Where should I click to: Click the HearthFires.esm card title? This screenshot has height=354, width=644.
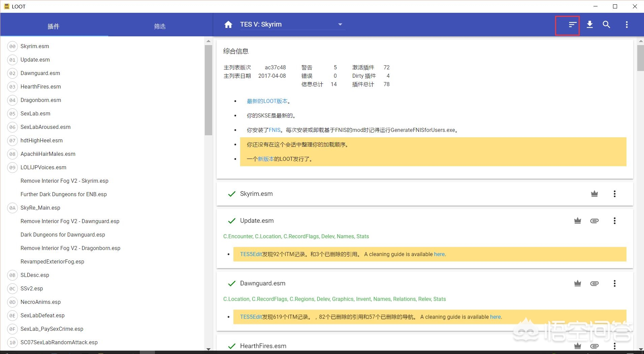click(263, 346)
